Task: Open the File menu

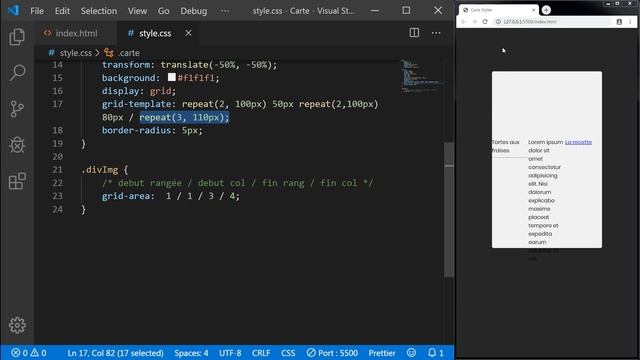Action: point(37,11)
